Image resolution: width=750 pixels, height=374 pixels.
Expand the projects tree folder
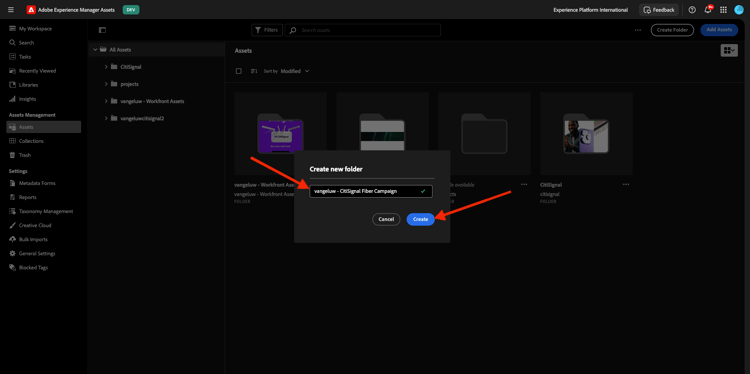(106, 84)
